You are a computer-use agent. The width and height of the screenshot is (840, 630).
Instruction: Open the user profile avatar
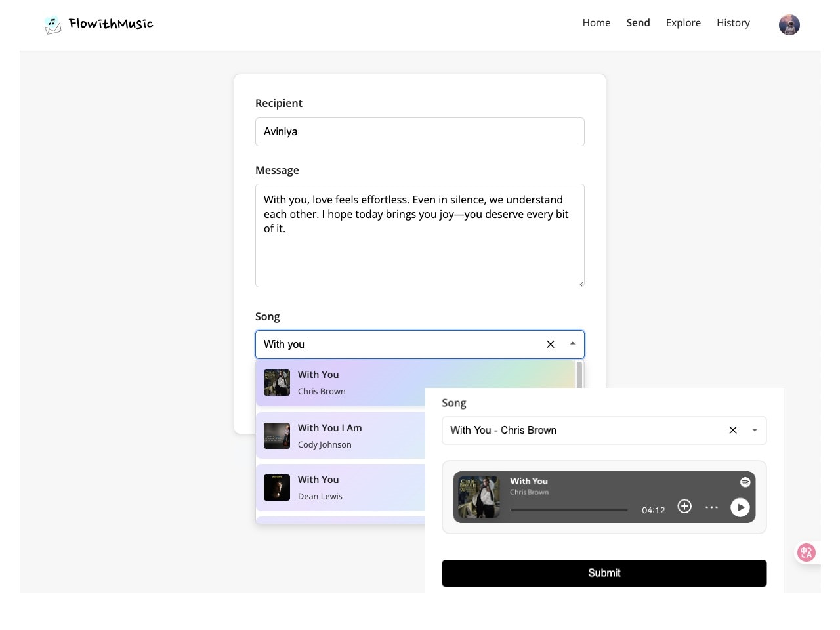(789, 25)
